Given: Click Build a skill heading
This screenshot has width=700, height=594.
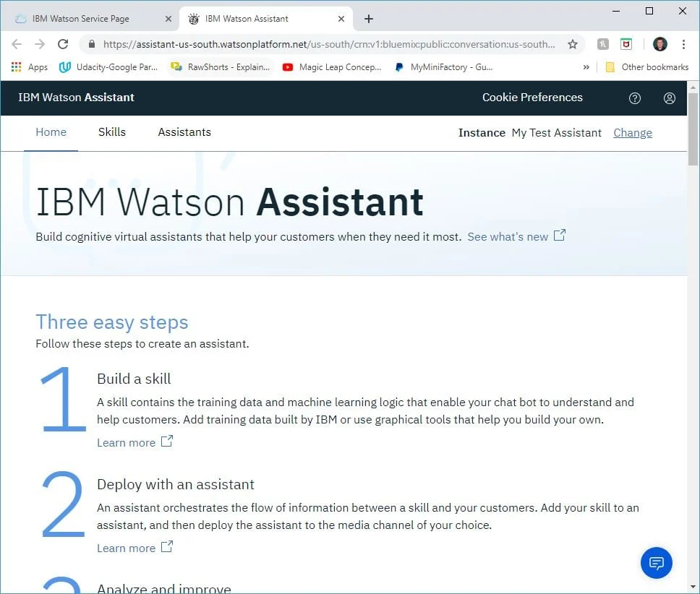Looking at the screenshot, I should click(x=134, y=379).
